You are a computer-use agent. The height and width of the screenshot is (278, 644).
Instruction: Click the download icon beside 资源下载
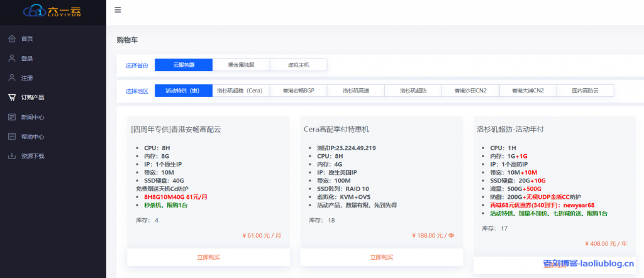click(12, 156)
